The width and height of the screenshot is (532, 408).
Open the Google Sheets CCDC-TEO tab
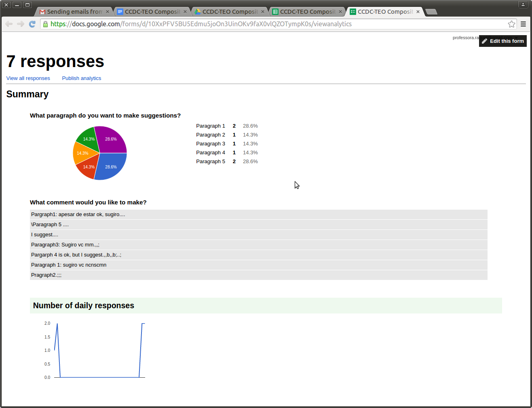pos(306,12)
